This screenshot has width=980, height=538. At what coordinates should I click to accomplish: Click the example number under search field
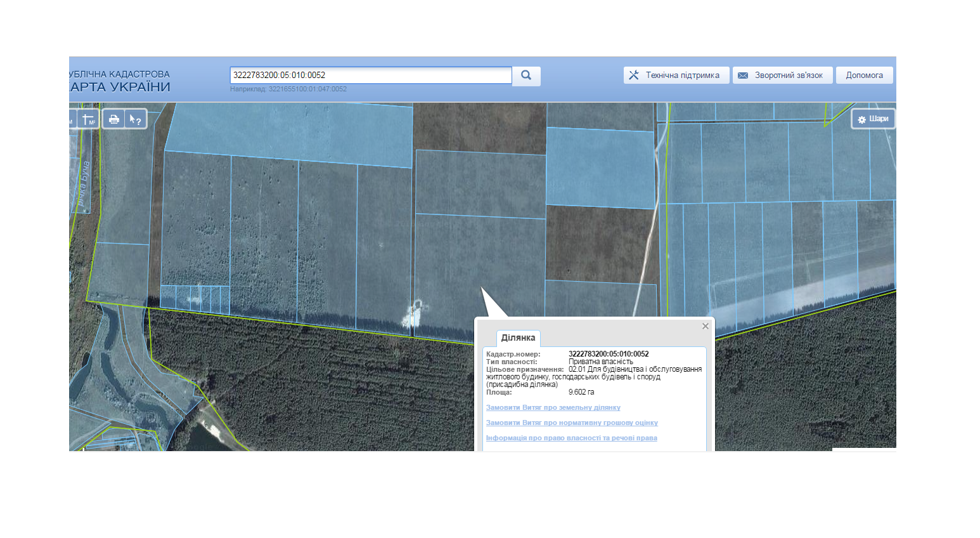307,89
